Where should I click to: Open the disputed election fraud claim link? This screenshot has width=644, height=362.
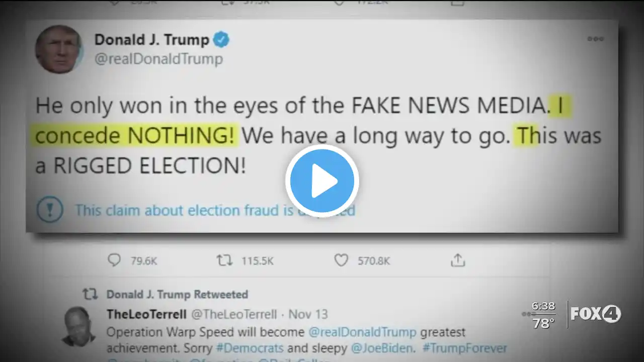215,210
